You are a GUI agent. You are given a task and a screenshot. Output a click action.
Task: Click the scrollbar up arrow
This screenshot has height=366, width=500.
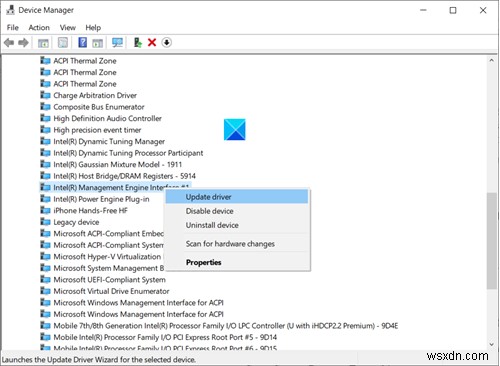point(491,60)
